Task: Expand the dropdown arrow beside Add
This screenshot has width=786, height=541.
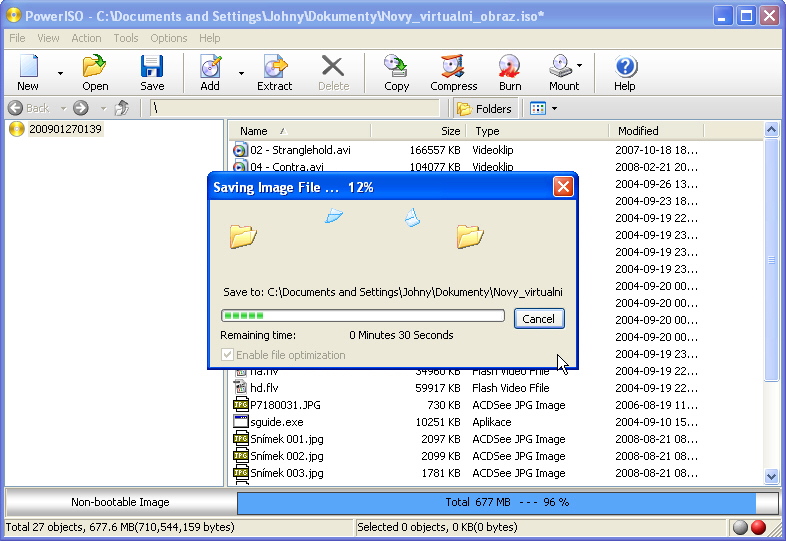Action: (241, 73)
